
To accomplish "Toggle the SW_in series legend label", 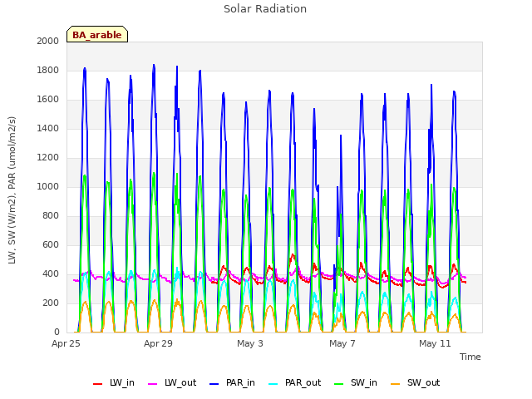I will point(364,383).
